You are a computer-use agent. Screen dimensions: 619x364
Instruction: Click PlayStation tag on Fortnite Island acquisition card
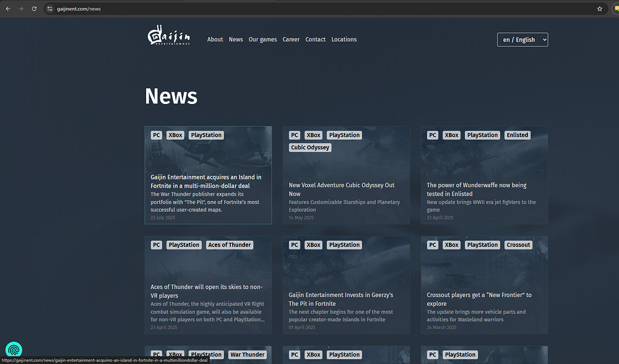pos(206,135)
